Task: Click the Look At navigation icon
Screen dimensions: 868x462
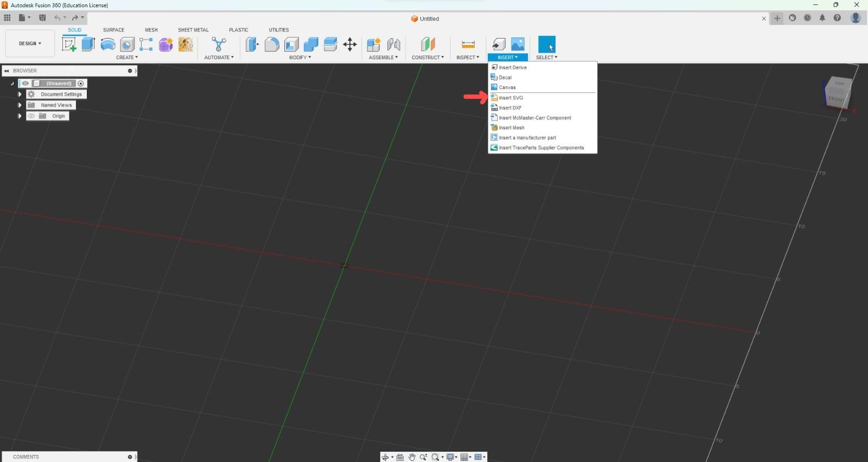Action: coord(400,457)
